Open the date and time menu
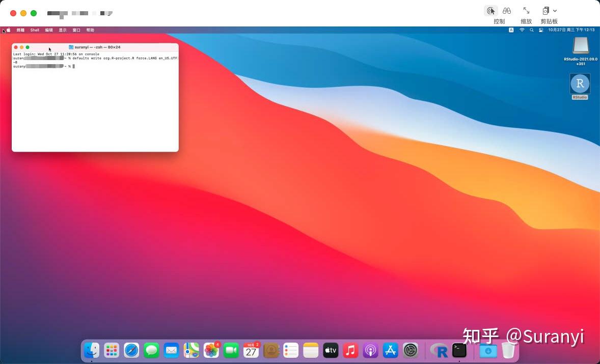Viewport: 600px width, 364px height. [571, 30]
